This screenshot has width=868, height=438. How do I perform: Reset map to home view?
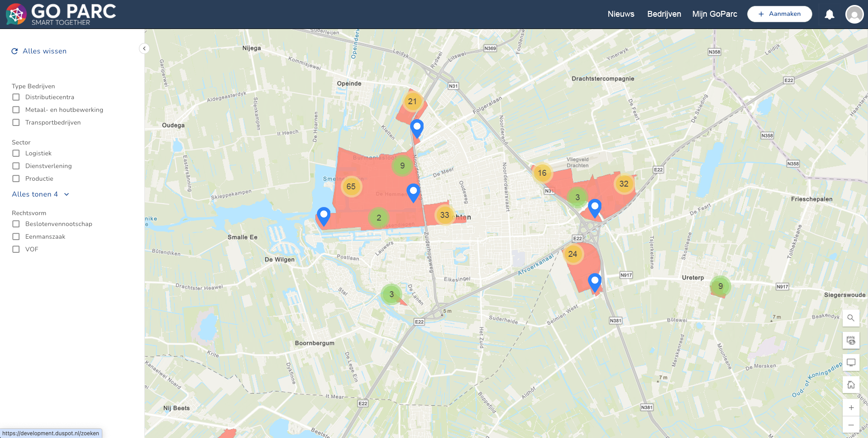click(851, 385)
